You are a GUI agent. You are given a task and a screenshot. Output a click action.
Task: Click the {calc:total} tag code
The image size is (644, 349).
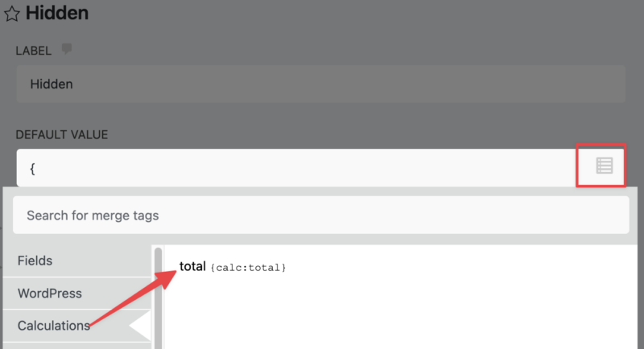(x=248, y=267)
